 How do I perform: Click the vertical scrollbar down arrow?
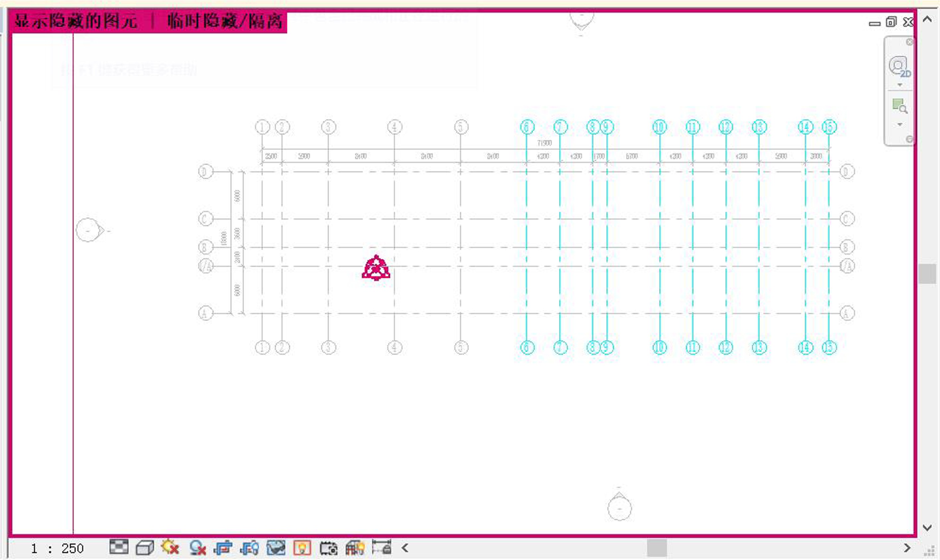tap(927, 528)
